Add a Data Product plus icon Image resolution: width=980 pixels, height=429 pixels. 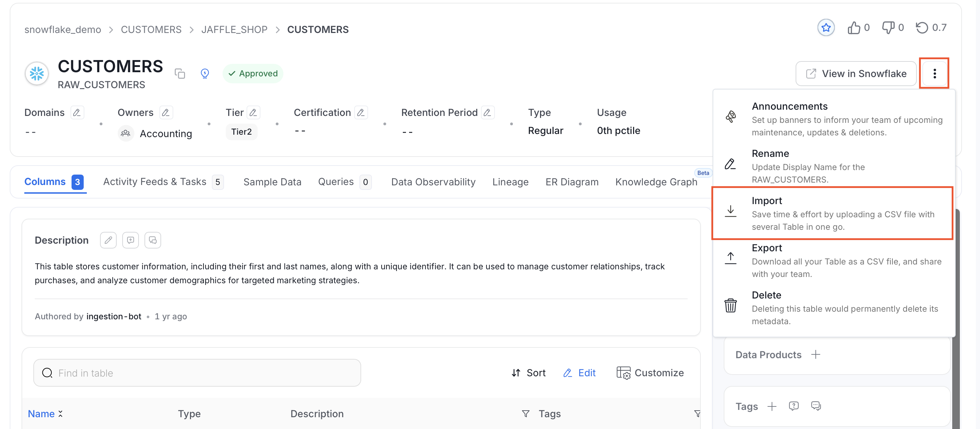(815, 354)
